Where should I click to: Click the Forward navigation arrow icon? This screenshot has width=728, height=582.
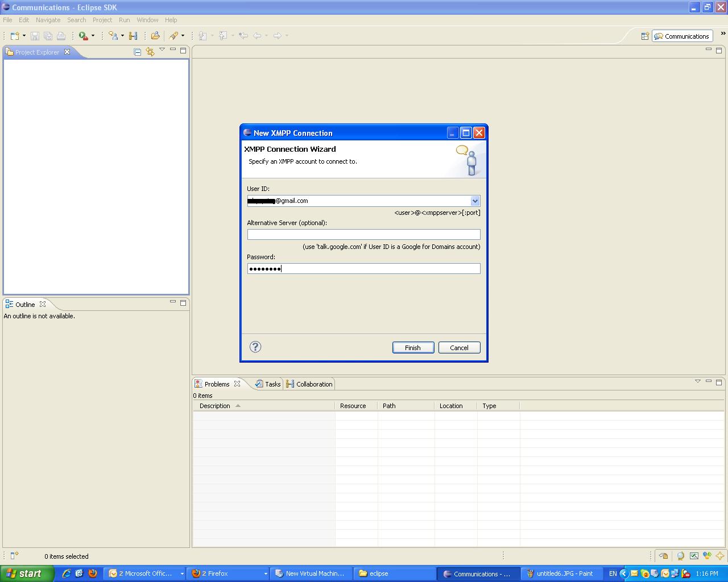pyautogui.click(x=278, y=36)
